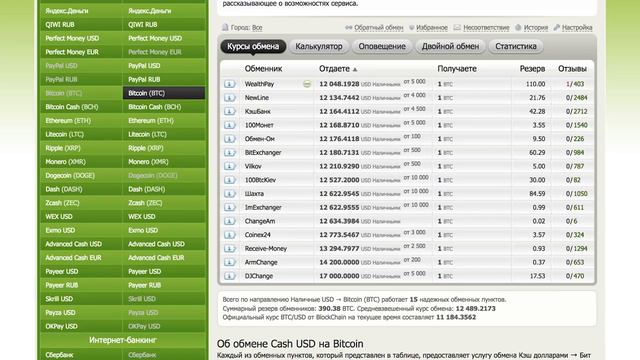Sort table by Получаете column header
Image resolution: width=640 pixels, height=360 pixels.
pyautogui.click(x=457, y=69)
